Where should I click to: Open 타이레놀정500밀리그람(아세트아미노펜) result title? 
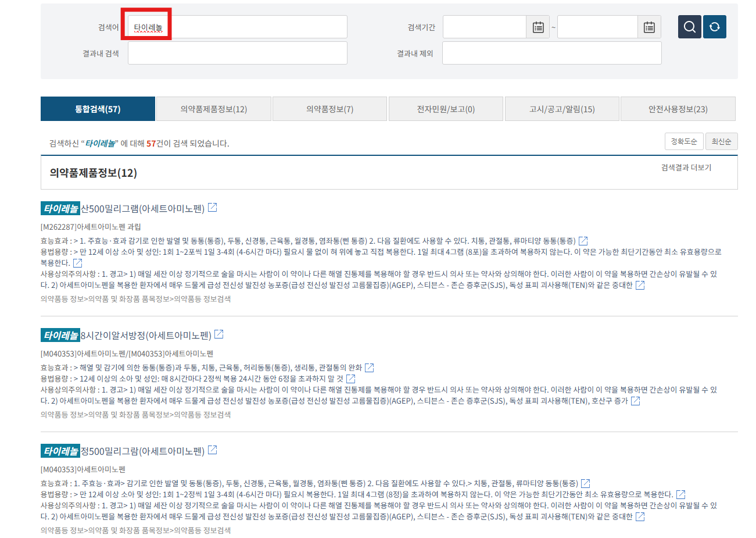click(123, 451)
